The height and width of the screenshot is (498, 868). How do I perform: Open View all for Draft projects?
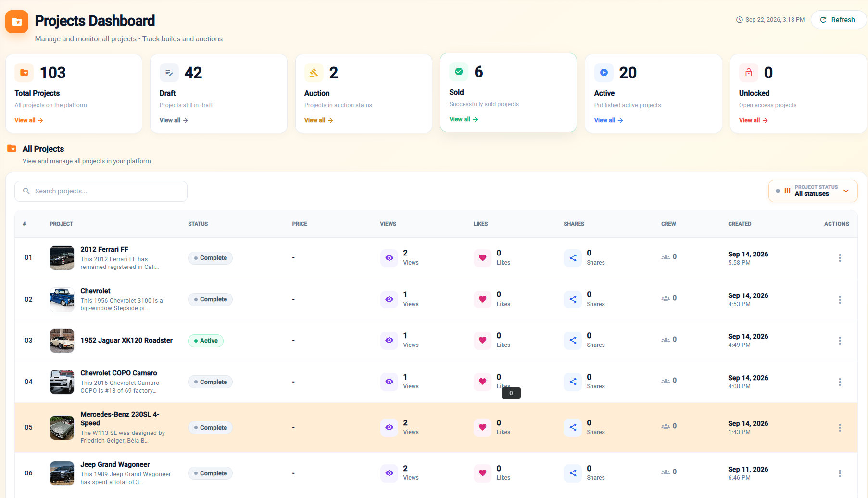click(x=174, y=120)
